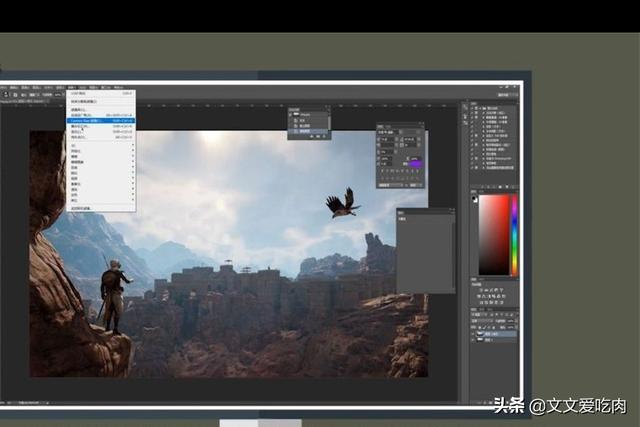Click the History panel's delete state icon
This screenshot has height=427, width=640.
coord(325,137)
